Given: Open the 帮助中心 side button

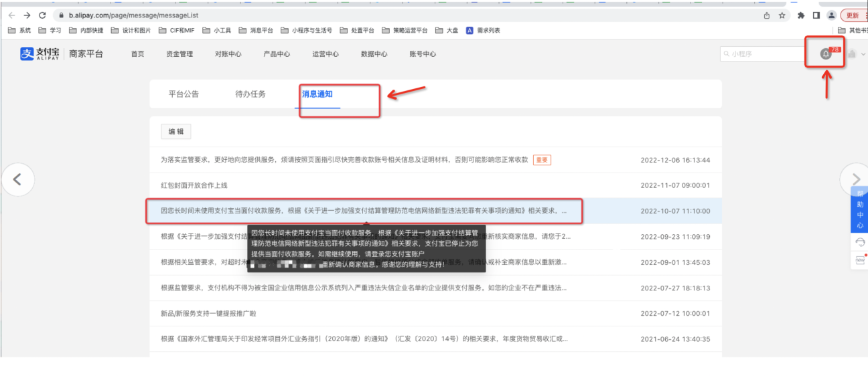Looking at the screenshot, I should 859,209.
